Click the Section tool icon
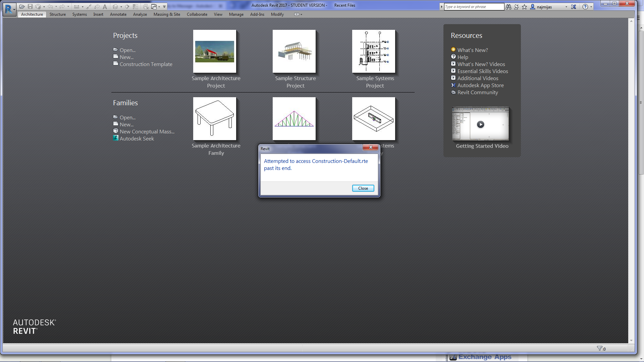This screenshot has height=362, width=644. point(127,7)
